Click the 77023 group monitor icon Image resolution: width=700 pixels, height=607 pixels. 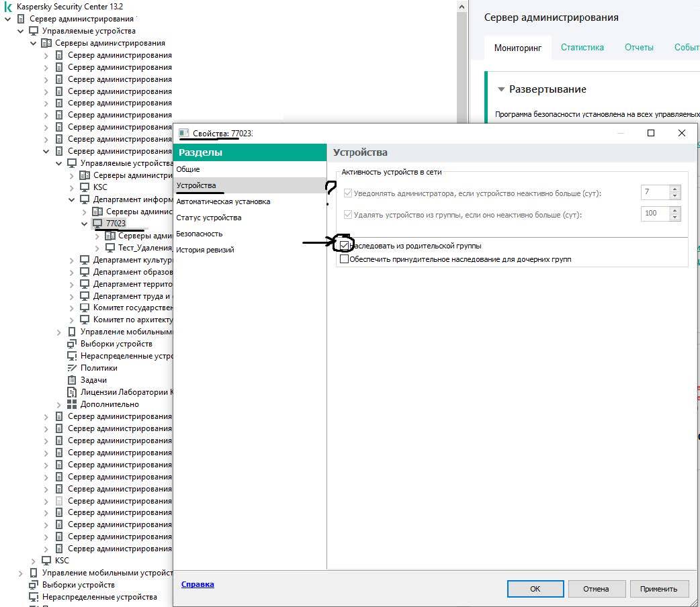pos(97,224)
